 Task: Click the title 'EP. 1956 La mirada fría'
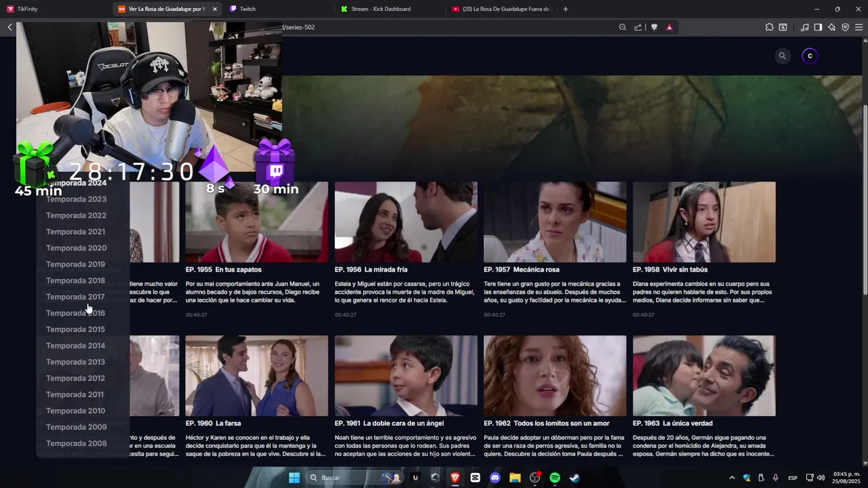[372, 270]
